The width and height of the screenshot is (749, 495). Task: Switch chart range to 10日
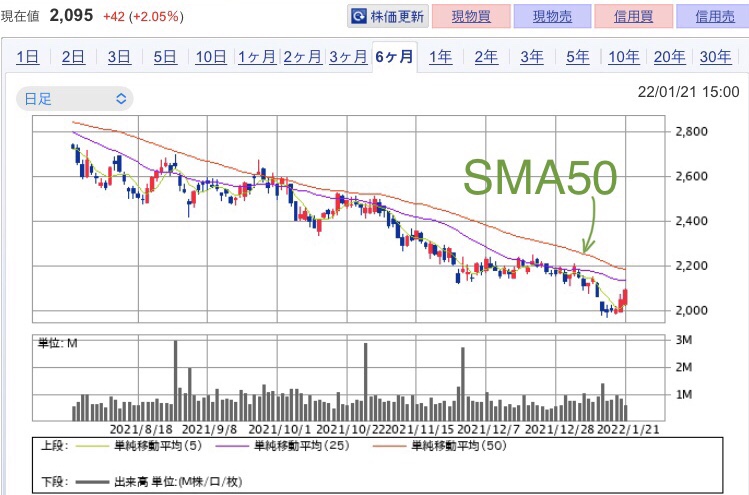211,57
